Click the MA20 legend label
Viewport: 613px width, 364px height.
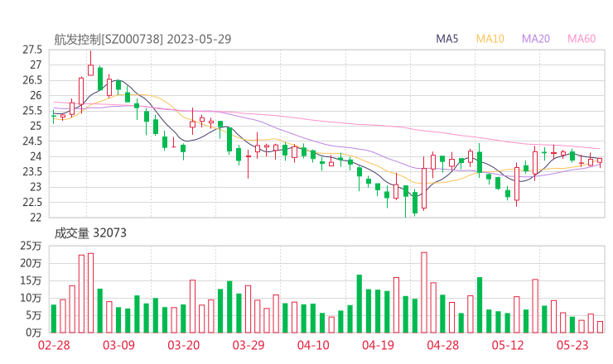coord(536,39)
